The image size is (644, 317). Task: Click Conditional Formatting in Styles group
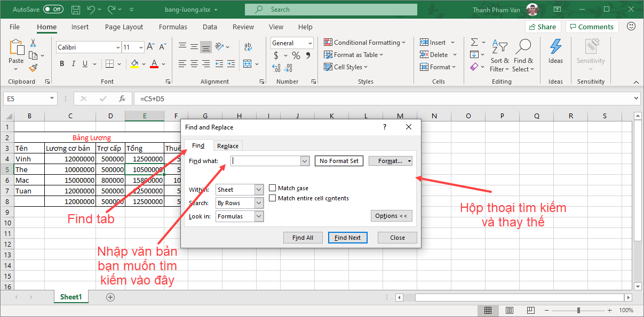pos(365,43)
